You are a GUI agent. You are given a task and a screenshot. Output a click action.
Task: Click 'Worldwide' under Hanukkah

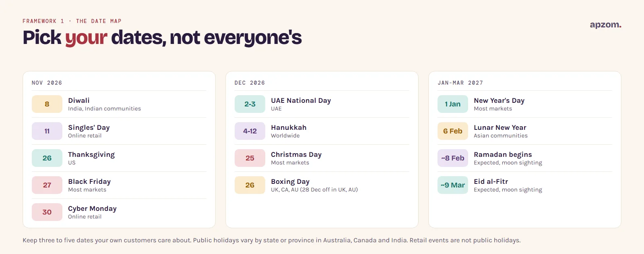click(x=285, y=135)
